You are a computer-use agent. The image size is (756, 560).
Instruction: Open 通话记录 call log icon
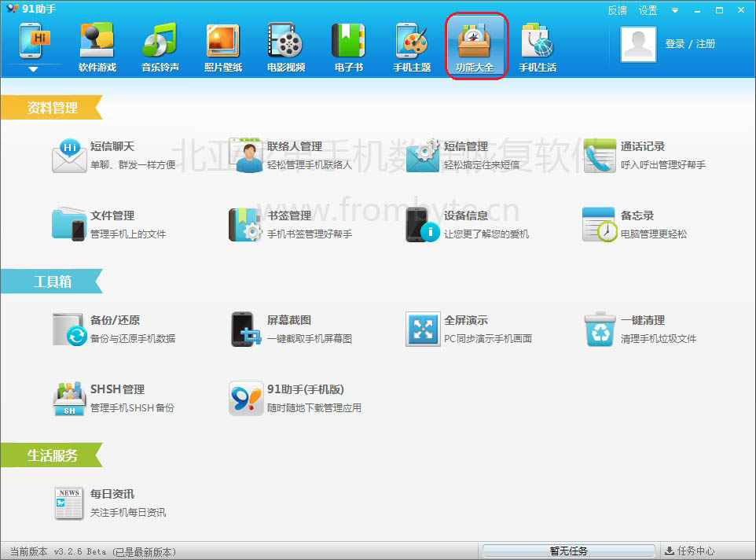tap(600, 155)
